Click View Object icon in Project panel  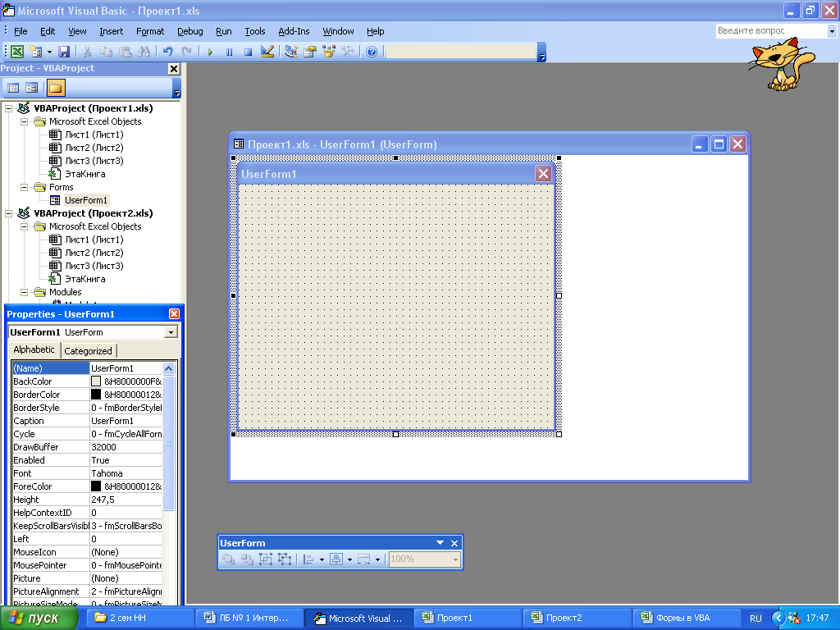pyautogui.click(x=32, y=87)
